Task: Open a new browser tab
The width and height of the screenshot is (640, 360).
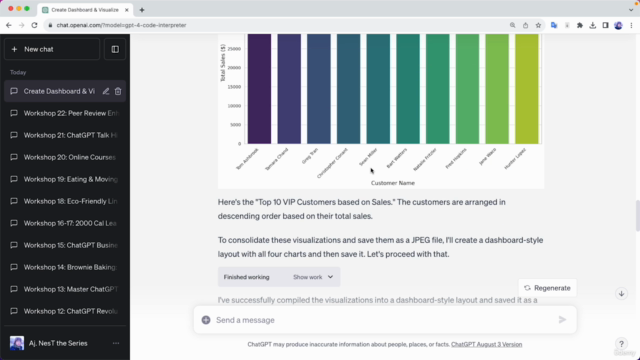Action: [x=142, y=10]
